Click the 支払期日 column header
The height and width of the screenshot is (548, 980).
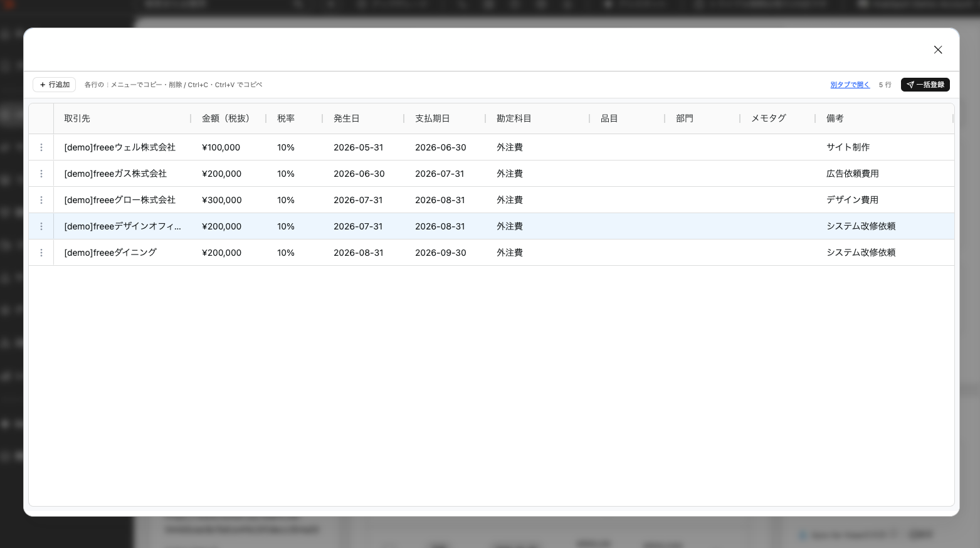(x=445, y=119)
